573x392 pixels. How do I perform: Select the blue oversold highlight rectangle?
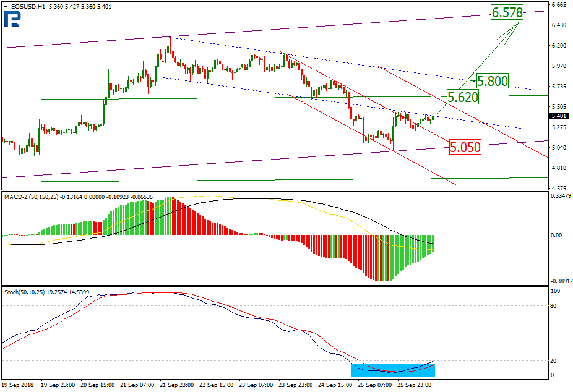393,370
